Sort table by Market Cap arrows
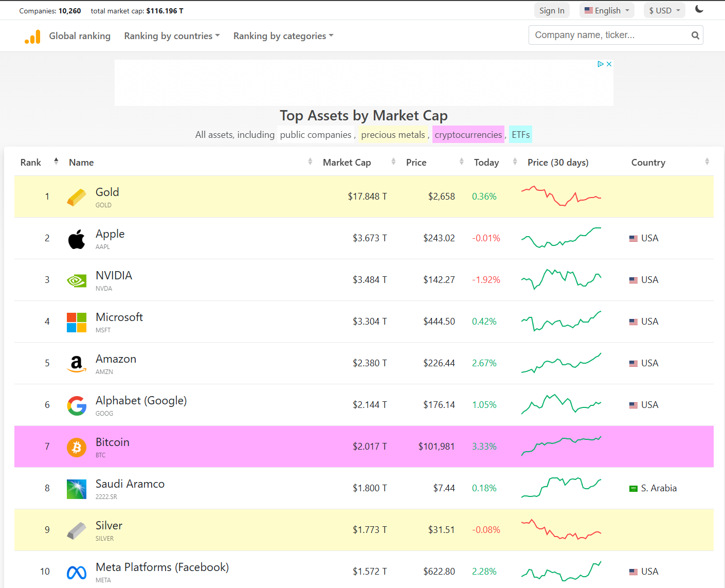Screen dimensions: 725x588 point(393,162)
